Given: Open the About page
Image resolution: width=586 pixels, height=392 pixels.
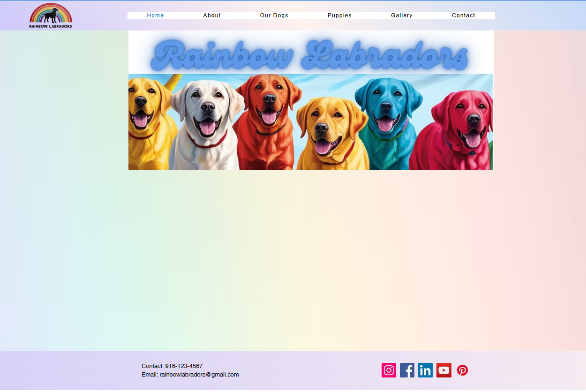Looking at the screenshot, I should tap(212, 15).
